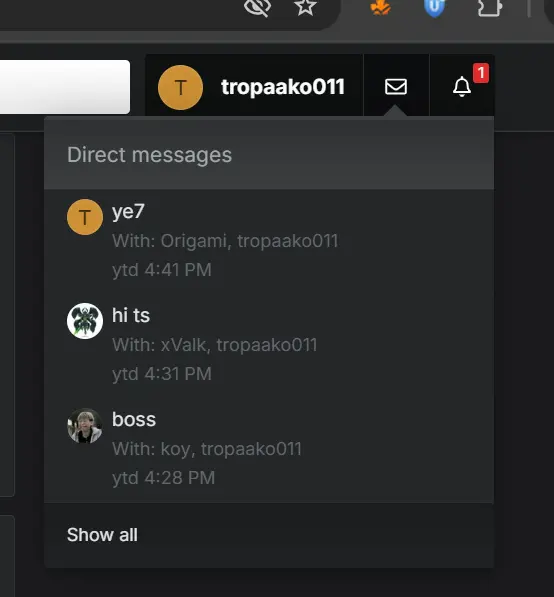This screenshot has height=597, width=554.
Task: Click the bookmark star in the address bar
Action: pos(306,6)
